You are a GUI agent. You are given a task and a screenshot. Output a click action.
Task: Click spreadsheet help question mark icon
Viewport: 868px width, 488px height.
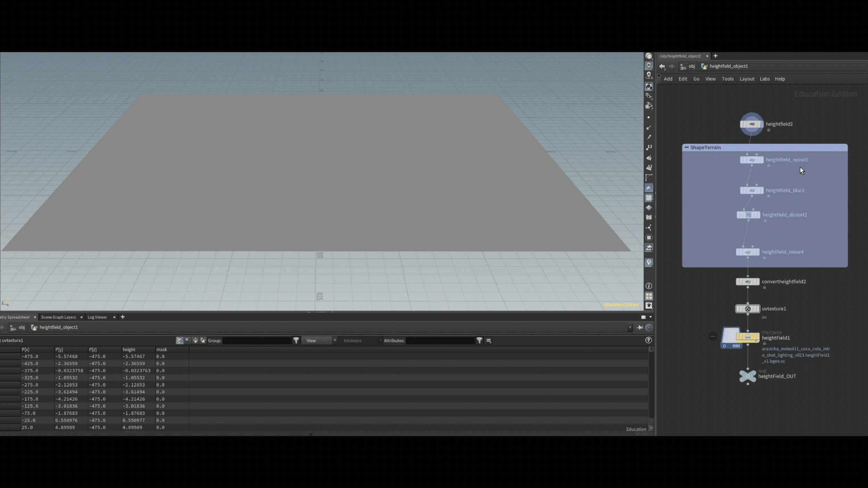click(x=648, y=340)
